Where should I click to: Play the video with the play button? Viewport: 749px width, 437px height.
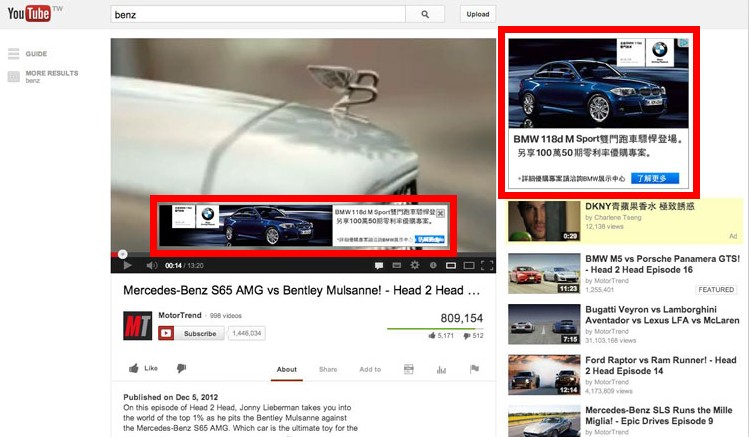point(128,266)
